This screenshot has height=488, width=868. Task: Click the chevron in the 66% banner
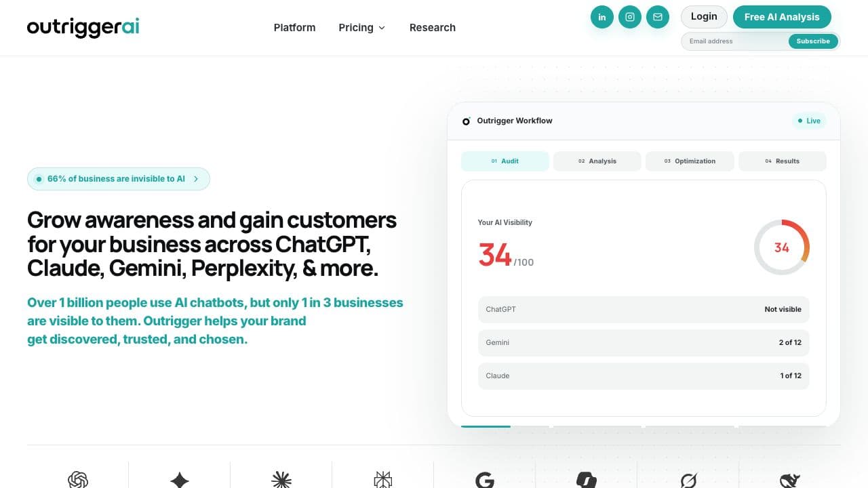click(196, 179)
